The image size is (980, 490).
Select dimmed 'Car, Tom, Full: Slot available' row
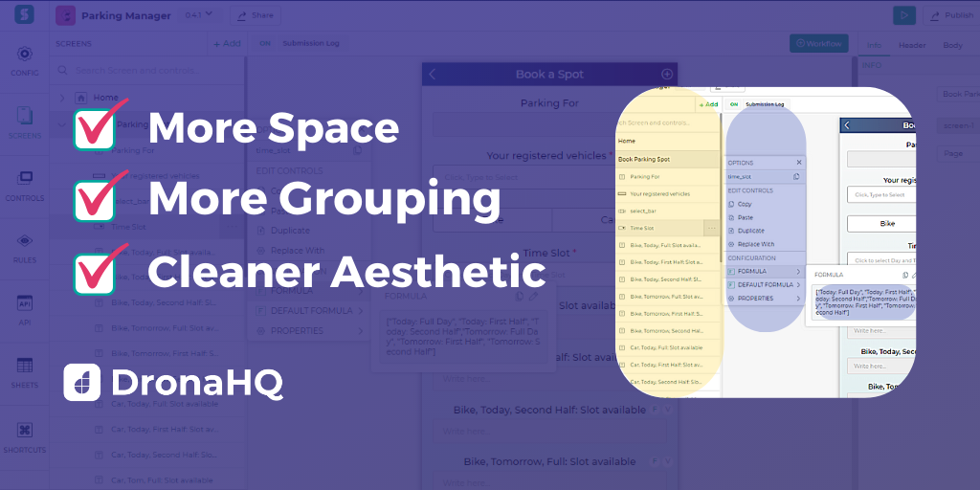click(146, 480)
